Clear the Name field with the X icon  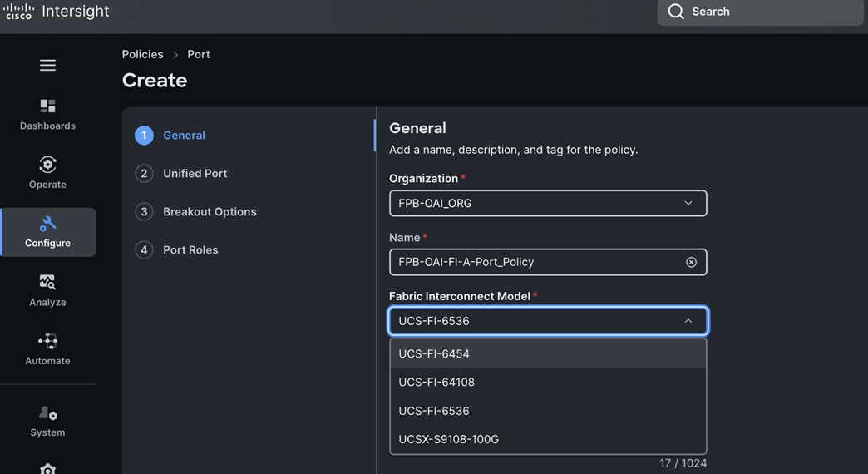point(691,263)
